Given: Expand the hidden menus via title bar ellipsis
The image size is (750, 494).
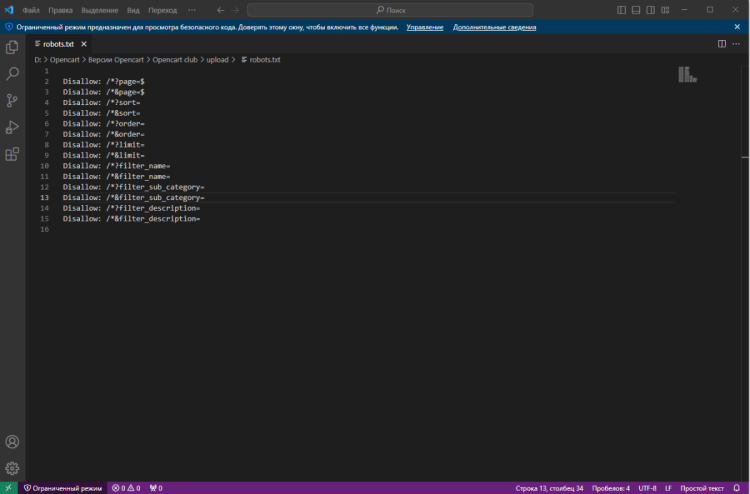Looking at the screenshot, I should [x=192, y=10].
